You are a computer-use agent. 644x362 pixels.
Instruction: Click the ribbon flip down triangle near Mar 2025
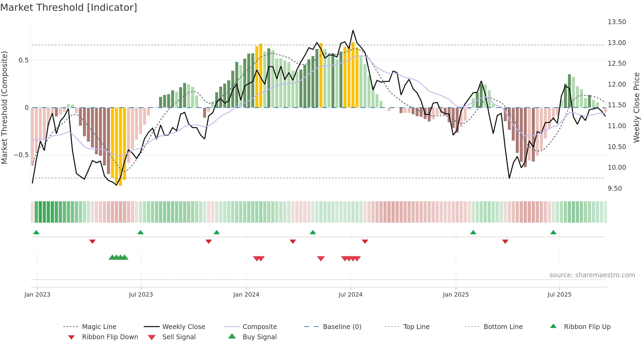(505, 242)
